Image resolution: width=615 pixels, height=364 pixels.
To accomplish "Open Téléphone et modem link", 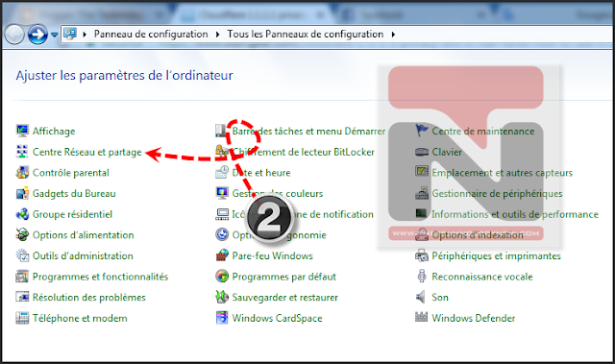I will coord(80,318).
